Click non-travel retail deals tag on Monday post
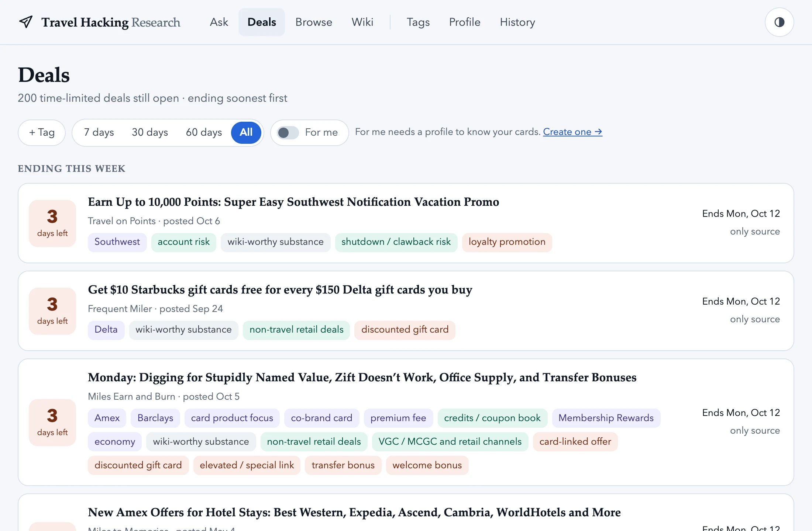 coord(314,442)
